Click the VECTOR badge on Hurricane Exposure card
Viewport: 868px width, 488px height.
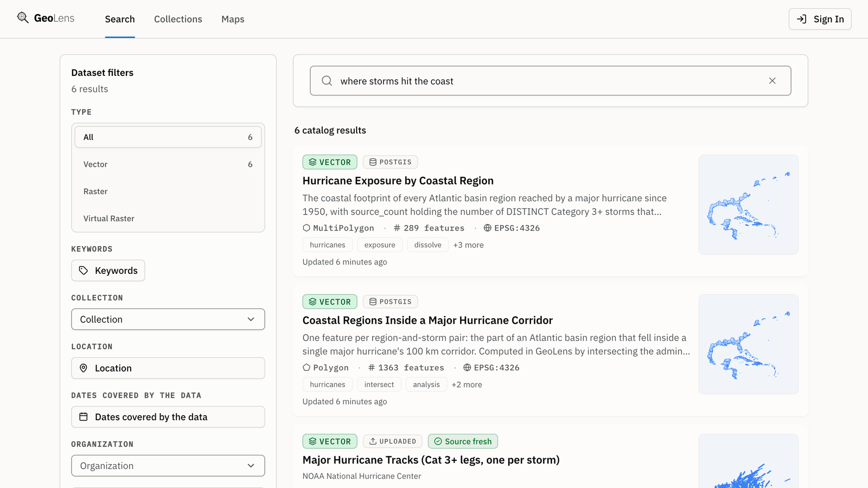pos(330,162)
